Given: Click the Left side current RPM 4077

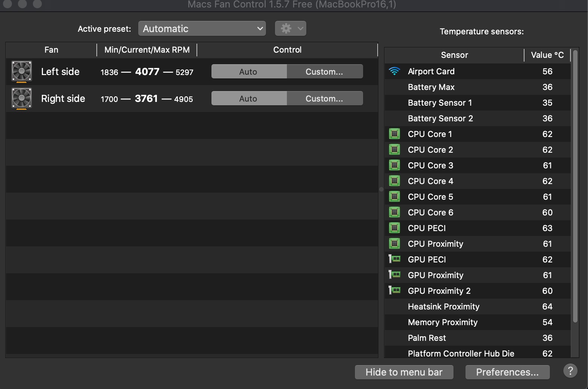Looking at the screenshot, I should 147,71.
